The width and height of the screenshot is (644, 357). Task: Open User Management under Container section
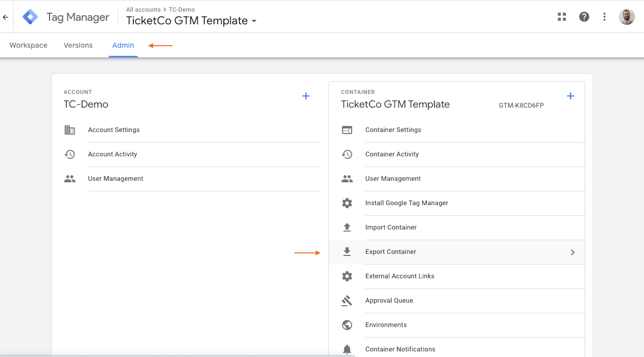[x=393, y=178]
